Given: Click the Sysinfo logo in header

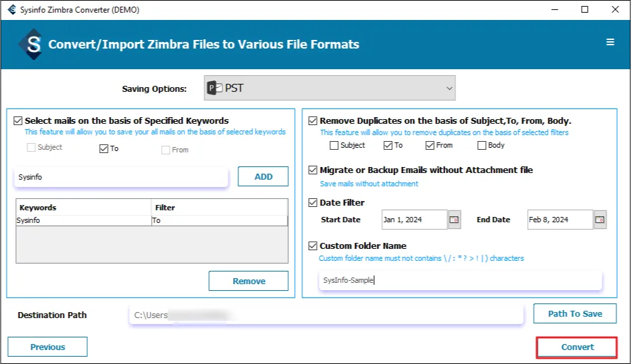Looking at the screenshot, I should pos(31,45).
